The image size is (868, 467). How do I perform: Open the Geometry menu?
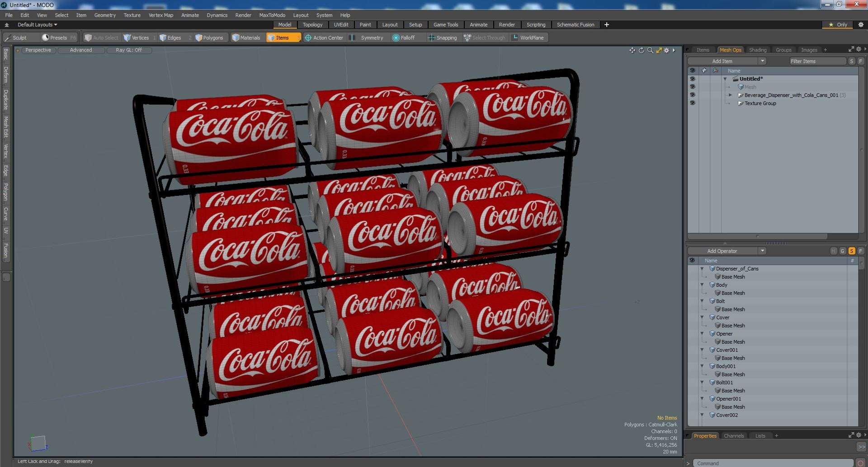click(105, 15)
